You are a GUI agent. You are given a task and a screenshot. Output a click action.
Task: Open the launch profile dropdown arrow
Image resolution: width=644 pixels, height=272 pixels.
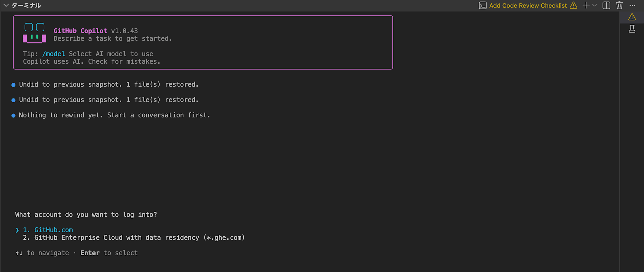pyautogui.click(x=594, y=5)
